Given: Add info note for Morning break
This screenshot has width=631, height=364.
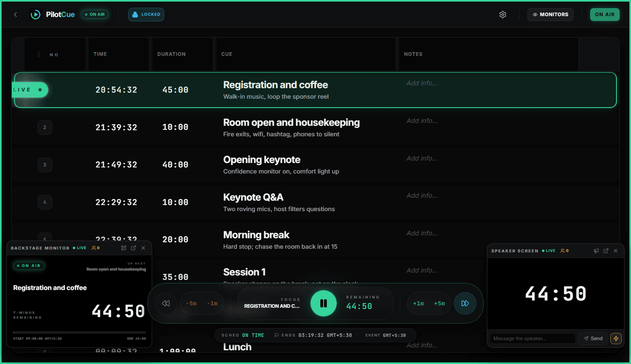Looking at the screenshot, I should tap(422, 233).
